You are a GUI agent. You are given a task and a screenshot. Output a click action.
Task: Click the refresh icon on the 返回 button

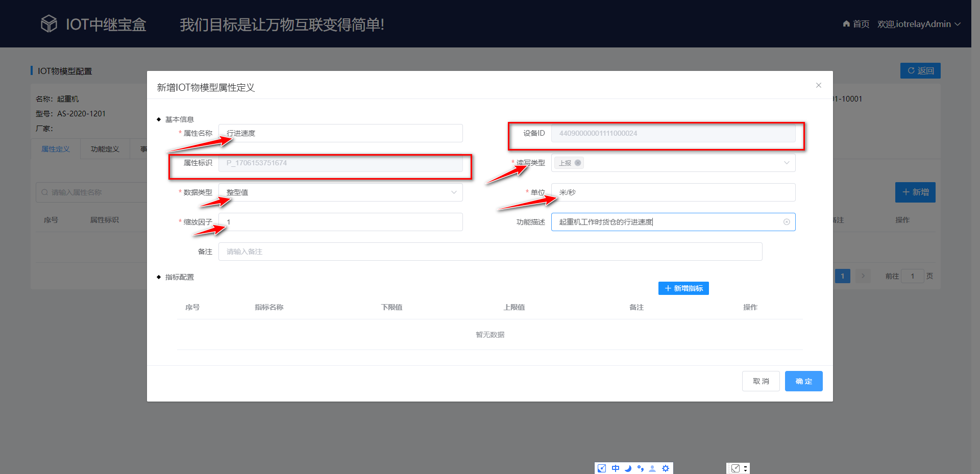pyautogui.click(x=911, y=70)
